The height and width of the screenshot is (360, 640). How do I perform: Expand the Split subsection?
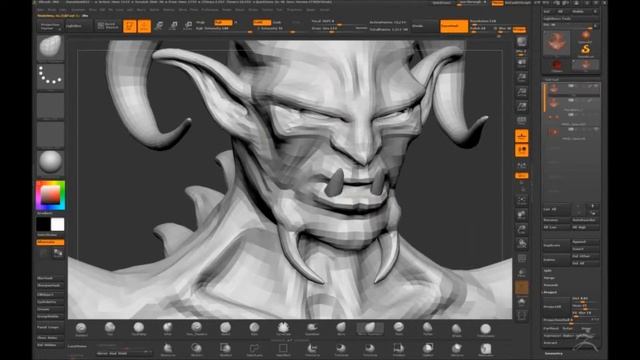(x=547, y=271)
